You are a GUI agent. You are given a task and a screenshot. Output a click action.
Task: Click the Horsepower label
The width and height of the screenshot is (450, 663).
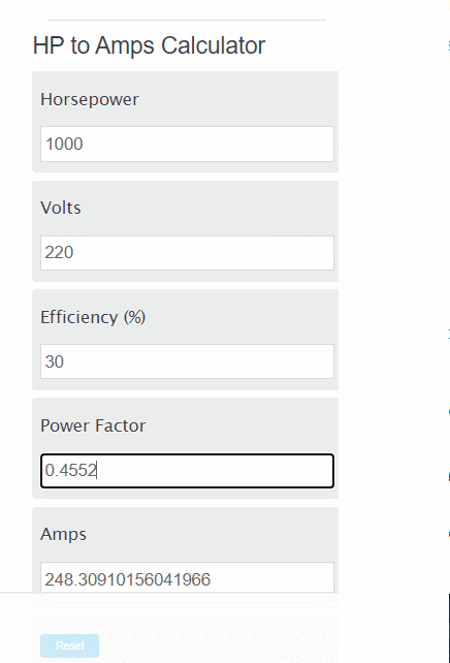89,99
